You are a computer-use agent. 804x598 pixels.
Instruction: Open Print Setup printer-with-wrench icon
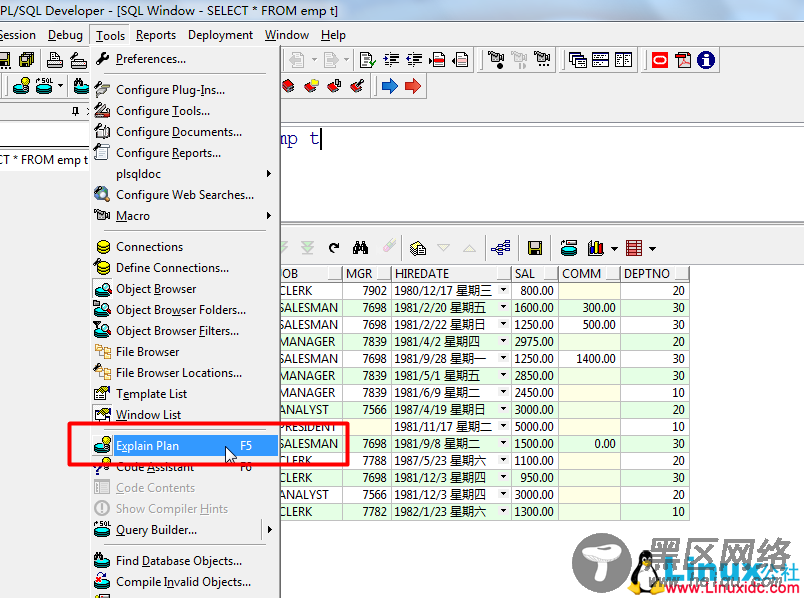click(x=78, y=60)
